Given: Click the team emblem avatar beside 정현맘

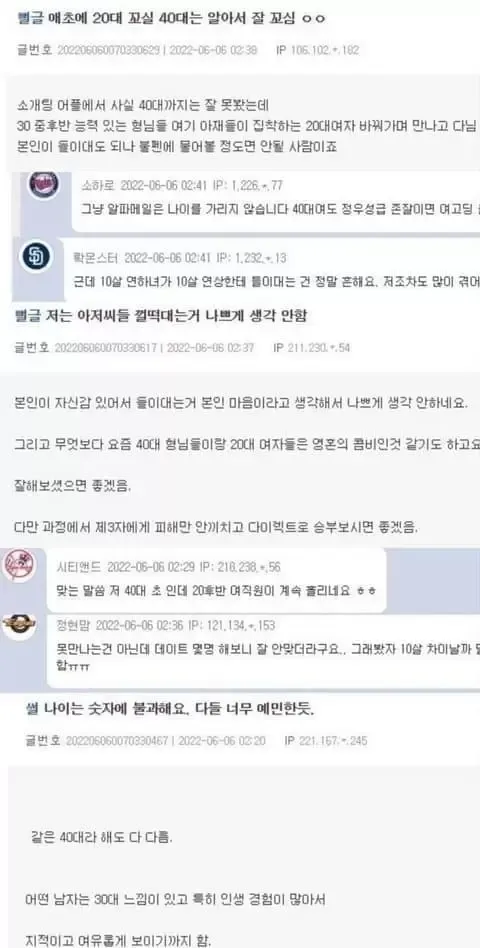Looking at the screenshot, I should [x=19, y=623].
